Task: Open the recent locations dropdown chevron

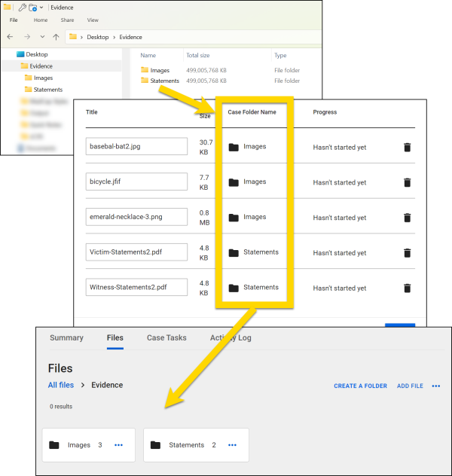Action: point(41,37)
